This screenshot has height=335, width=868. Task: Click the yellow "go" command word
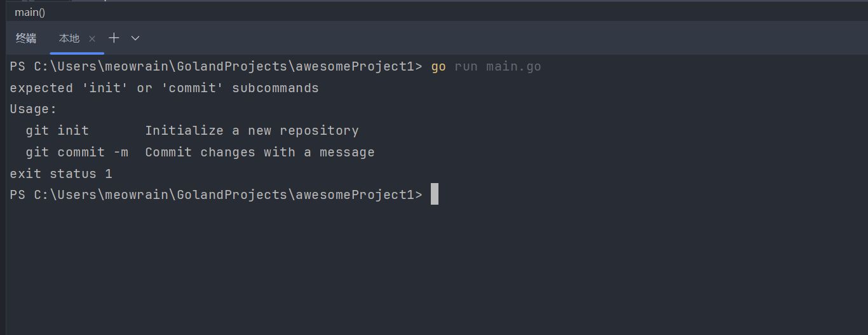[x=438, y=67]
